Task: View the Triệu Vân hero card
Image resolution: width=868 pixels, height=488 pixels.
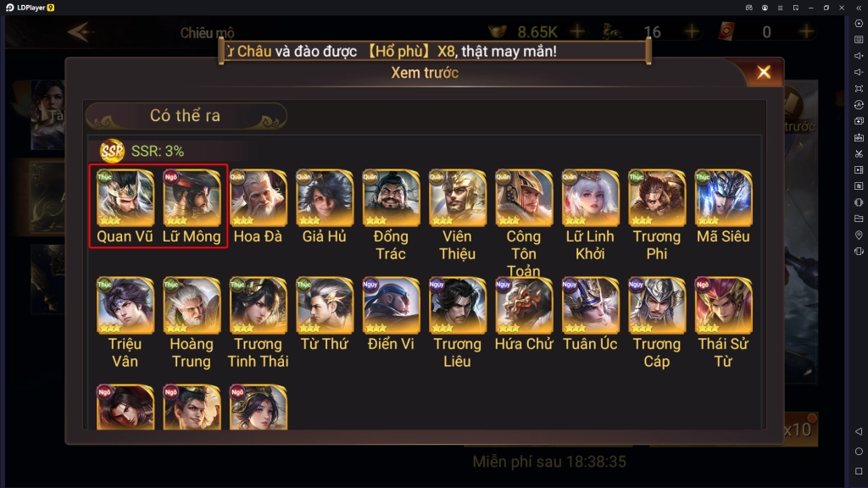Action: coord(125,305)
